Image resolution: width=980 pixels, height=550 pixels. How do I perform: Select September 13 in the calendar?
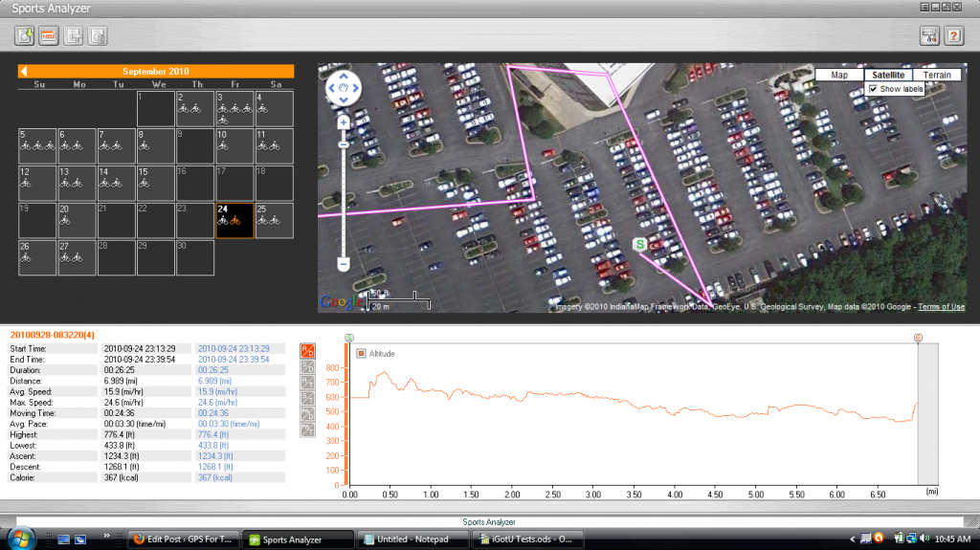77,183
